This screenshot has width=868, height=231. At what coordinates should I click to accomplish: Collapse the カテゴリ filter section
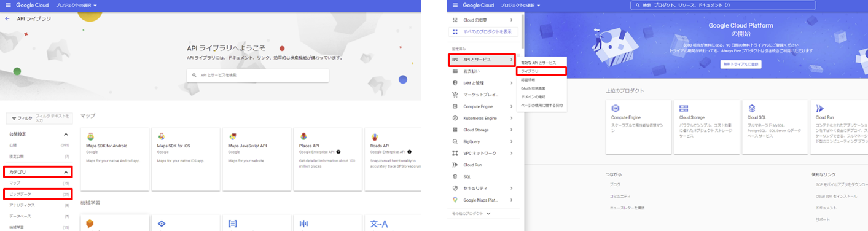coord(66,173)
